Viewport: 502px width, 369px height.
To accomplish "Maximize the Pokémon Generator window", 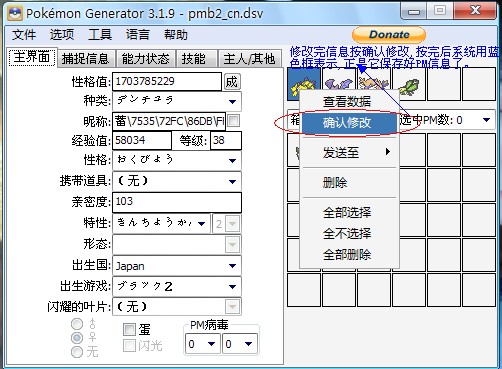I will (440, 11).
